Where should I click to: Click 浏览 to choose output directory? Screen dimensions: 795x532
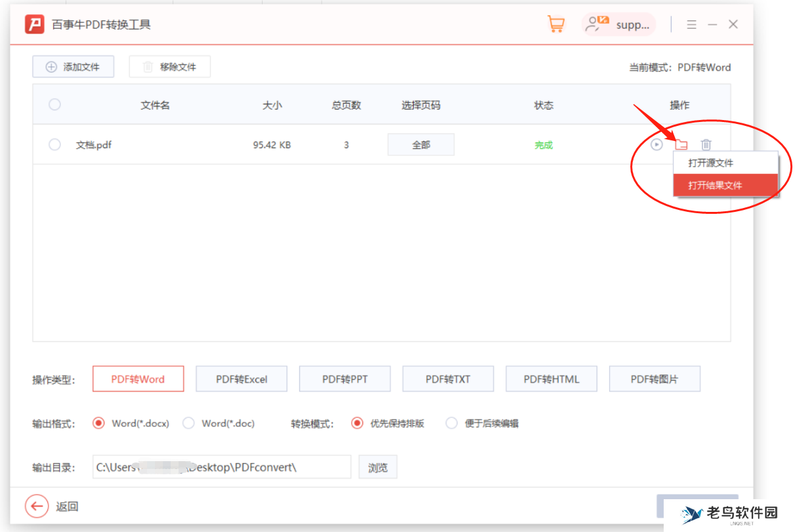[377, 466]
